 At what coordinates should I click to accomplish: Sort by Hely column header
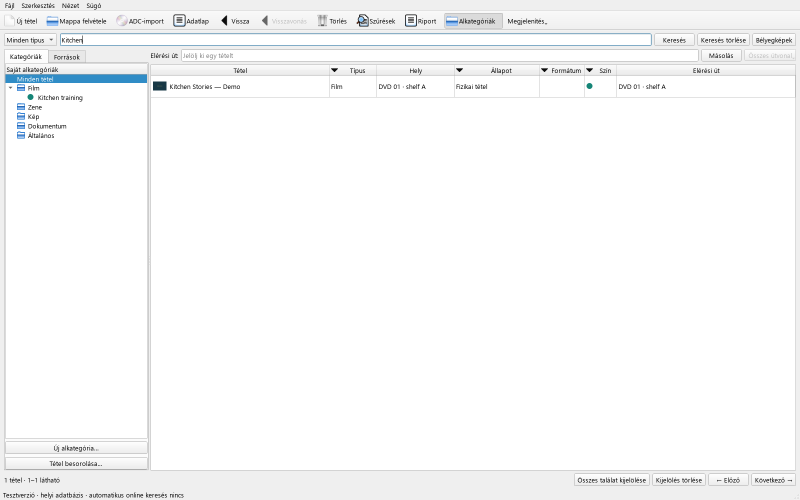(x=415, y=70)
